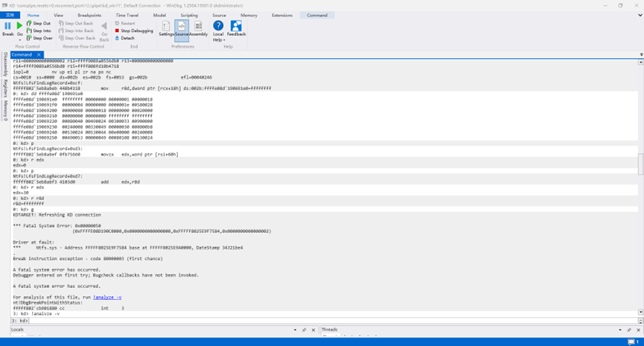644x346 pixels.
Task: Open the Scripting ribbon tab
Action: pos(189,15)
